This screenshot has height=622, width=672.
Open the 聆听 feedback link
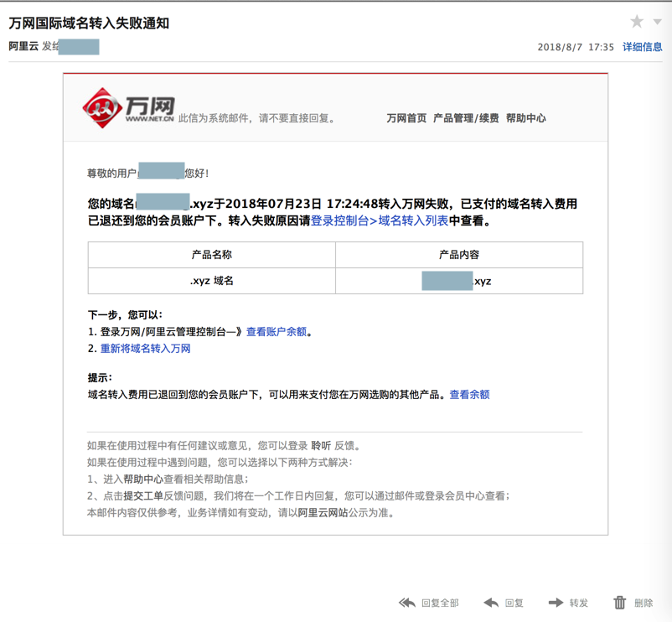tap(321, 446)
